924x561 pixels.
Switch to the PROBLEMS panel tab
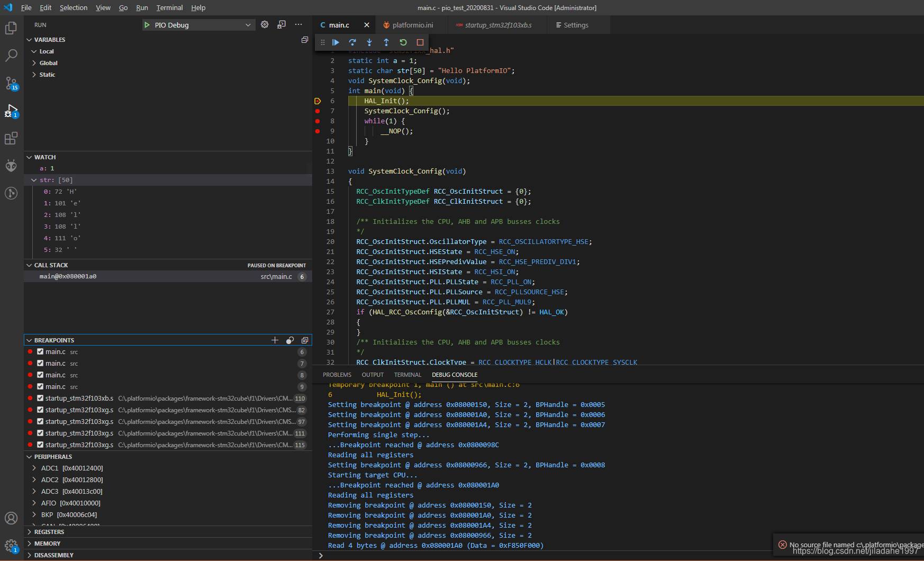point(337,375)
